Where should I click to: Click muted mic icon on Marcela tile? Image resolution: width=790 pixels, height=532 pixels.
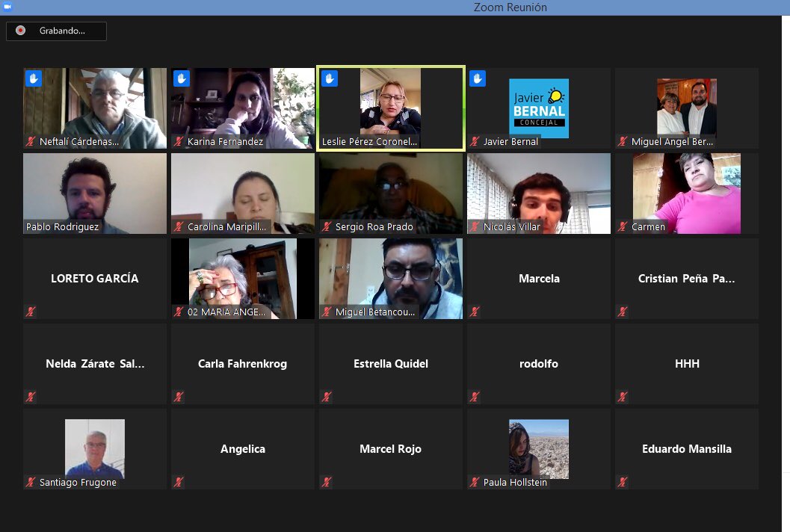coord(475,312)
